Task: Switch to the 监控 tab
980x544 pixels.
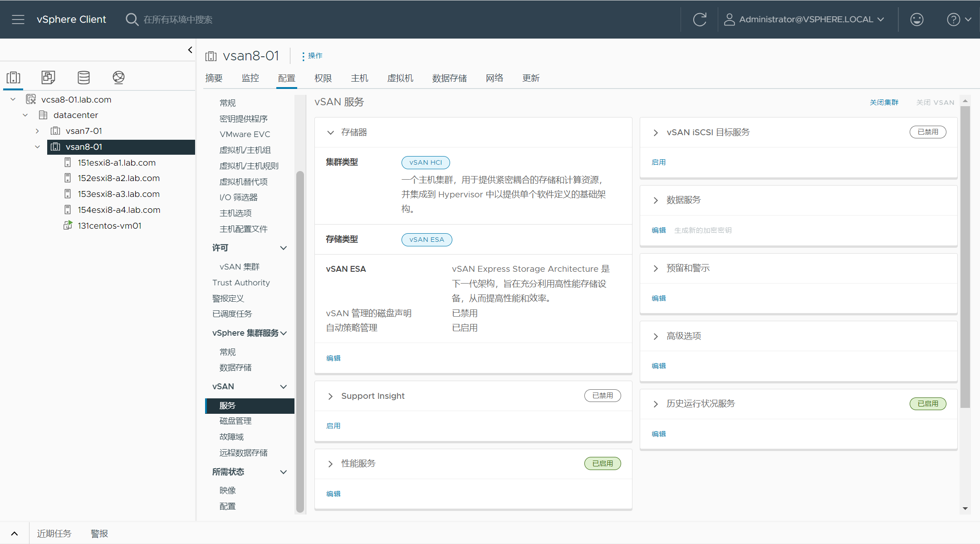Action: (250, 78)
